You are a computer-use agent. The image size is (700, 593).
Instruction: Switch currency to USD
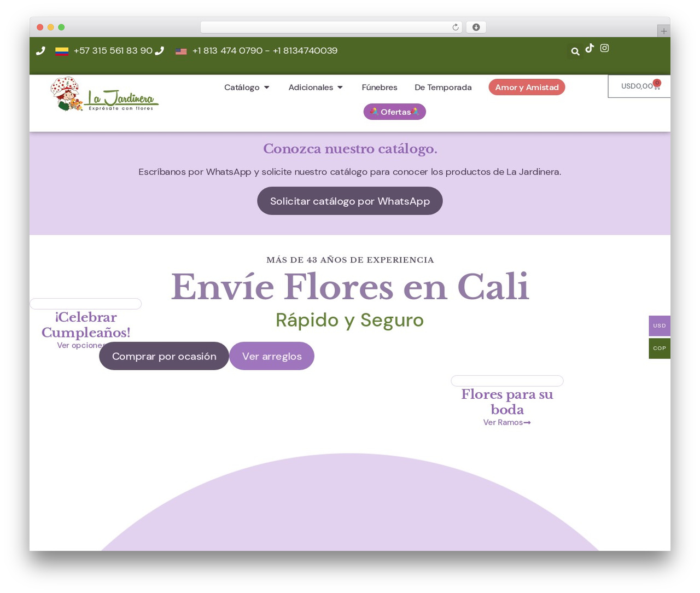click(660, 325)
